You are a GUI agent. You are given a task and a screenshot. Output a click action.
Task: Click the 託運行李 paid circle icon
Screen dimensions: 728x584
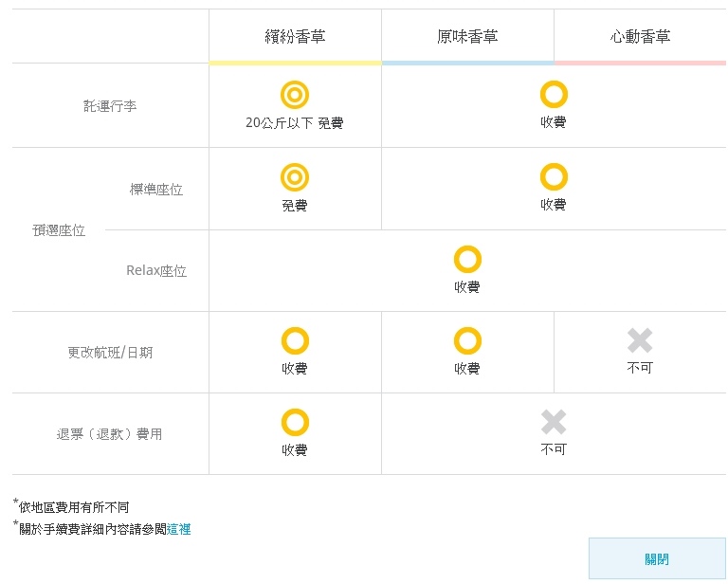[x=554, y=95]
